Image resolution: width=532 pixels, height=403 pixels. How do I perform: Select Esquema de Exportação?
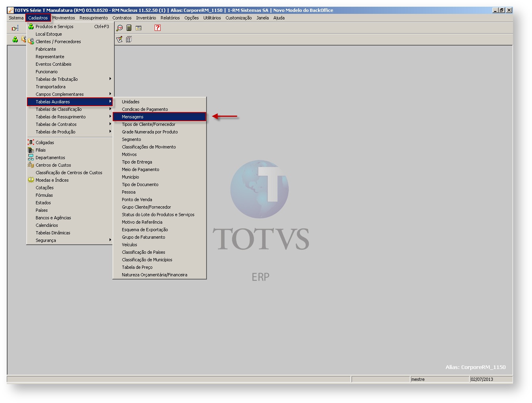point(159,230)
